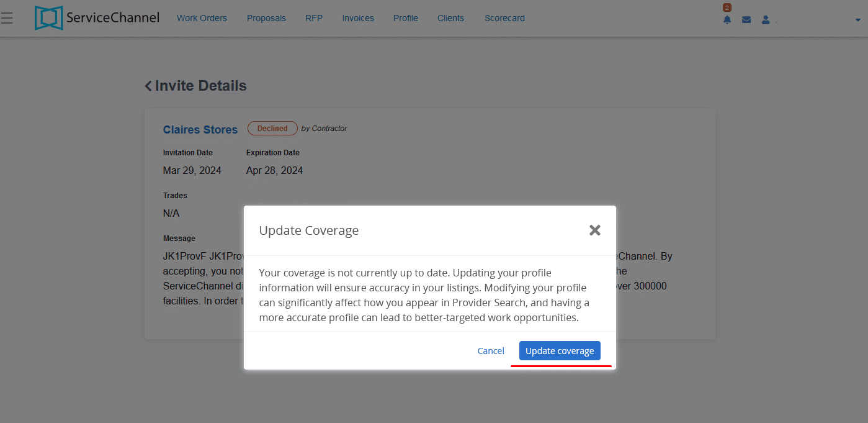Navigate to Work Orders
The height and width of the screenshot is (423, 868).
[x=202, y=18]
